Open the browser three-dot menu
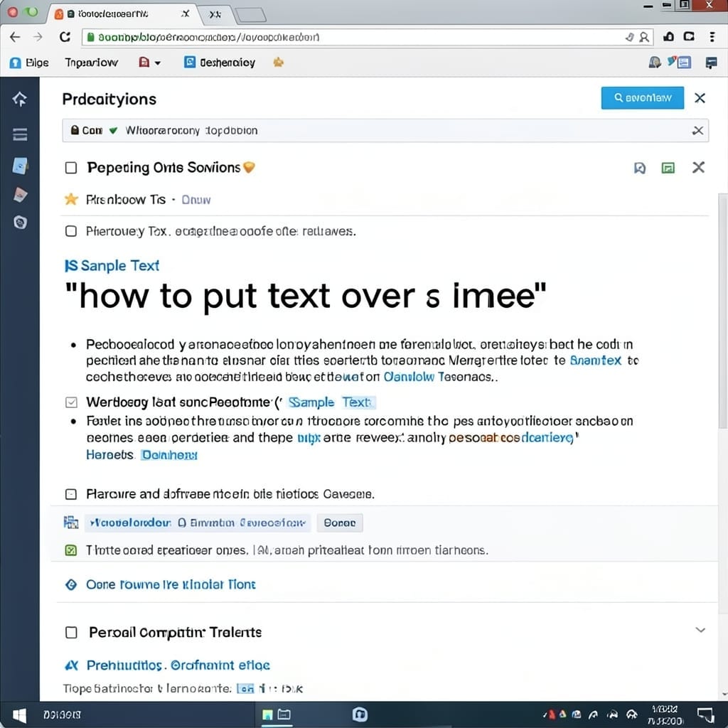728x728 pixels. pyautogui.click(x=712, y=37)
